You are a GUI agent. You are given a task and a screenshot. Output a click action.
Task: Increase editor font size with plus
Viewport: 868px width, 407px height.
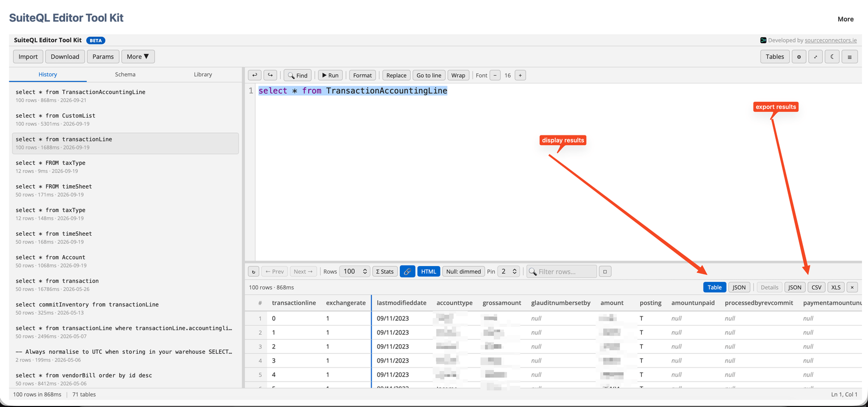pyautogui.click(x=520, y=75)
